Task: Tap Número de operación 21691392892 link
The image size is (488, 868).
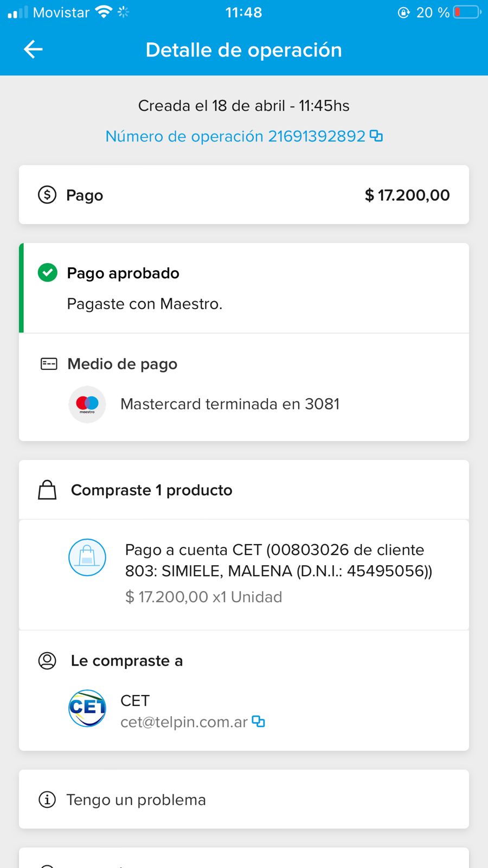Action: 235,136
